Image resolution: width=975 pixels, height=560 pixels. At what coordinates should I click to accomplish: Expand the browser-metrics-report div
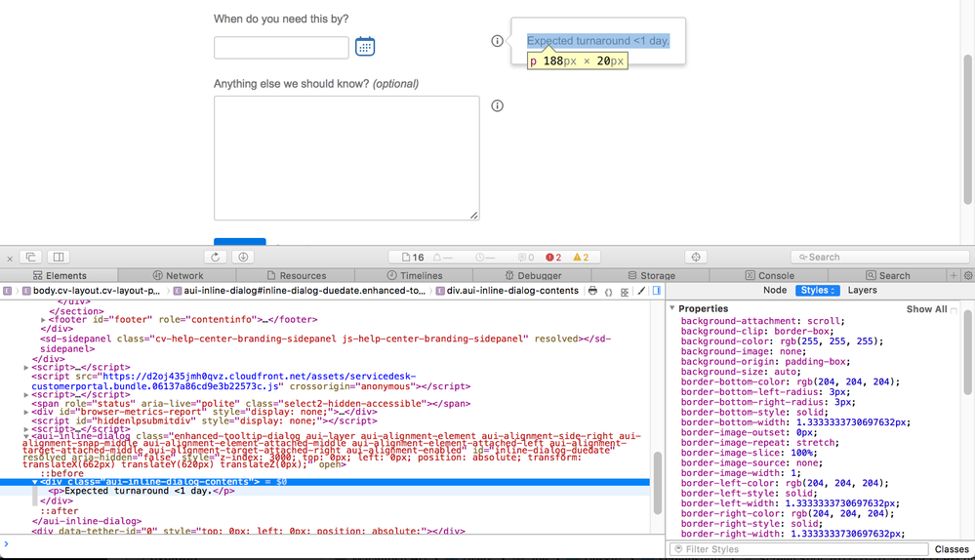pos(26,412)
